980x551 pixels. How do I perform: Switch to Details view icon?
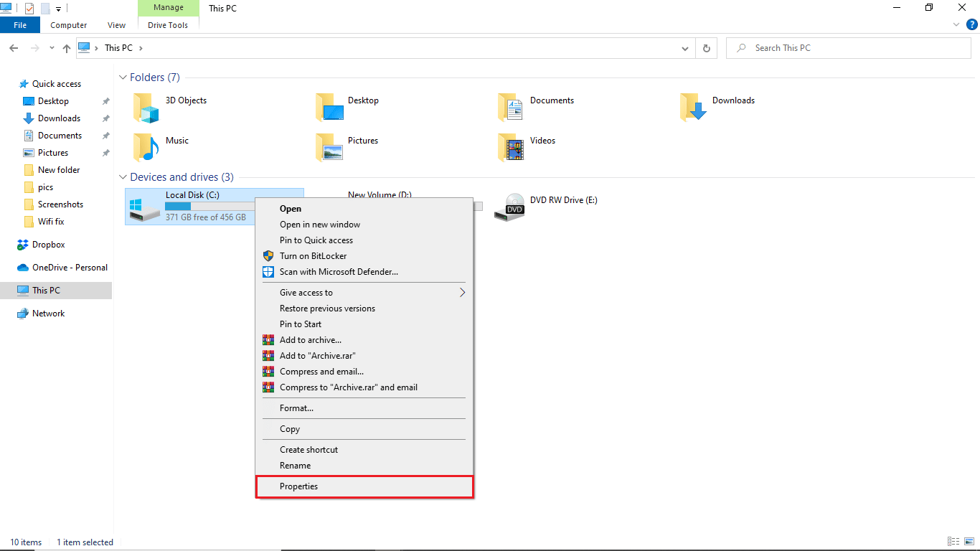(x=953, y=542)
